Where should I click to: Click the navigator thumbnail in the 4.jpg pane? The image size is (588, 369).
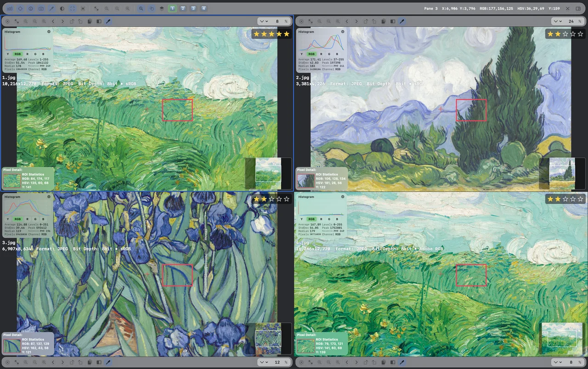pyautogui.click(x=562, y=338)
